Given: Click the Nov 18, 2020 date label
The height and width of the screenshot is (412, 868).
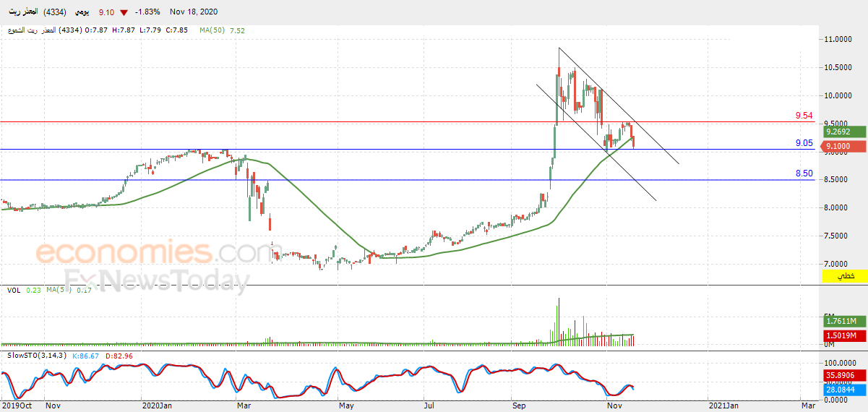Looking at the screenshot, I should [x=194, y=12].
